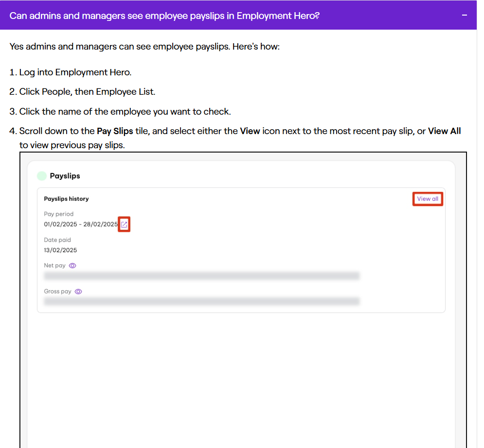This screenshot has height=448, width=484.
Task: Select the pay period 01/02/2025 - 28/02/2025 text
Action: (81, 224)
